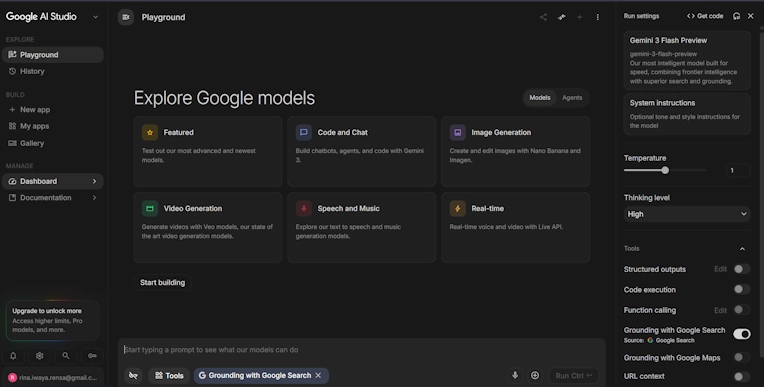Remove the Grounding with Google Search chip
Viewport: 764px width, 387px height.
(318, 375)
